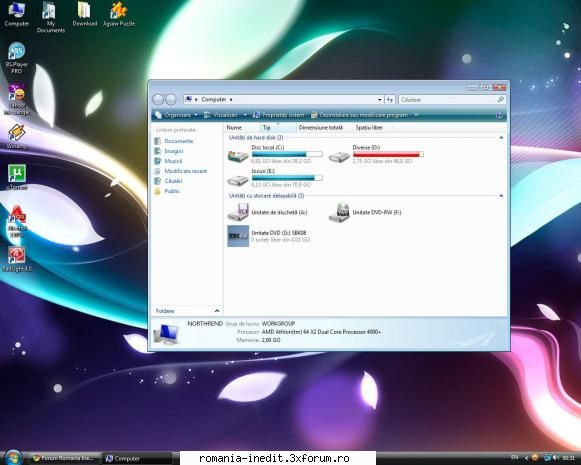Launch Foxit Reader 4.0 desktop shortcut

[17, 259]
